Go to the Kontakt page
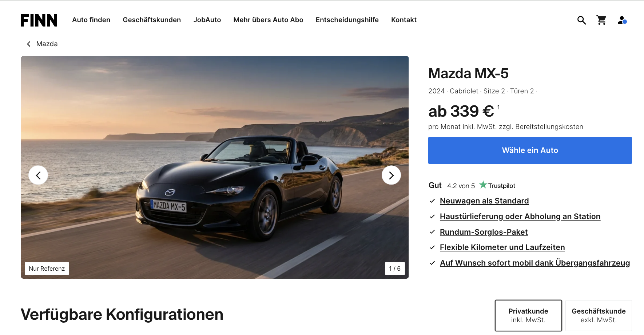This screenshot has width=644, height=335. [x=404, y=20]
